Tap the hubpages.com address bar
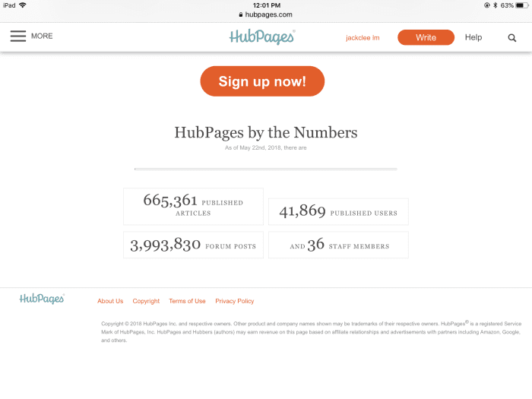The height and width of the screenshot is (399, 532). click(266, 14)
